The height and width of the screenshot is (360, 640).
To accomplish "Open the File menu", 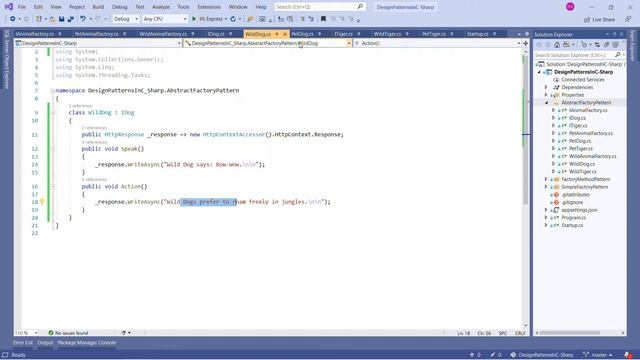I will point(22,7).
